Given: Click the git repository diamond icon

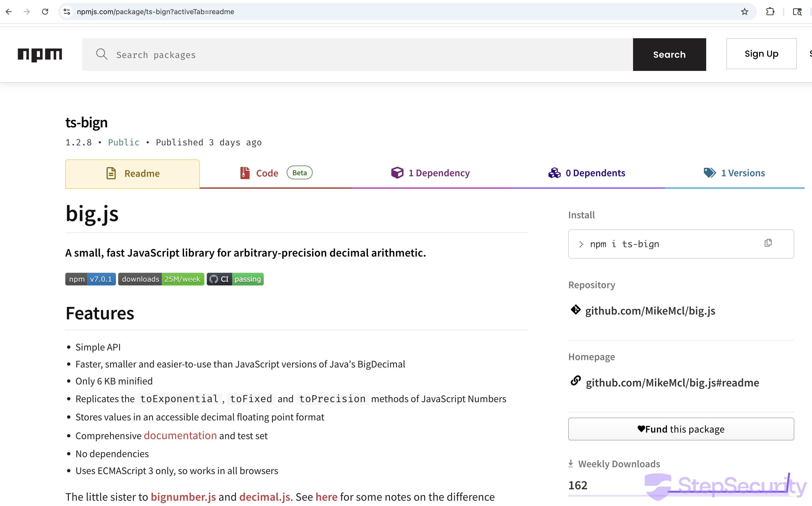Looking at the screenshot, I should click(x=576, y=310).
